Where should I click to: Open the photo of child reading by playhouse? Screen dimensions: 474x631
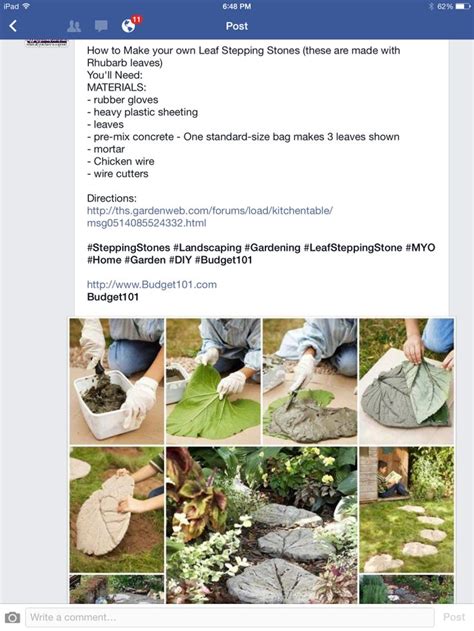pyautogui.click(x=406, y=509)
